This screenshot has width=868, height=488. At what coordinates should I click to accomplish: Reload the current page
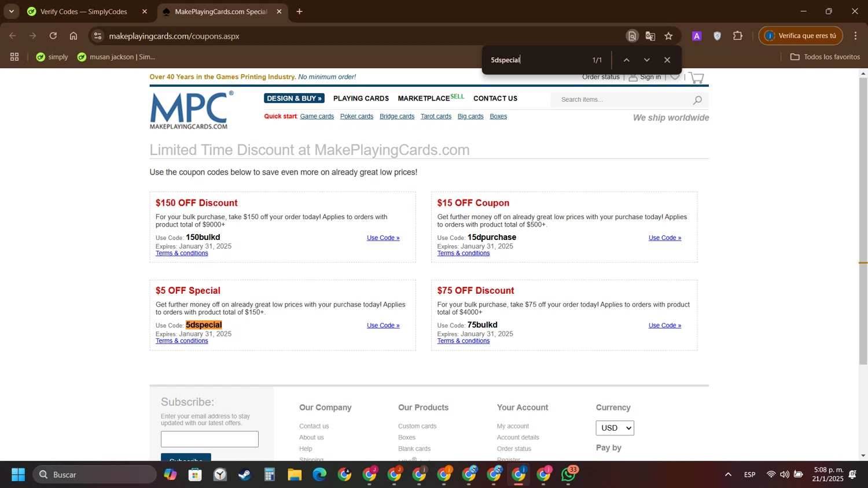[x=53, y=36]
